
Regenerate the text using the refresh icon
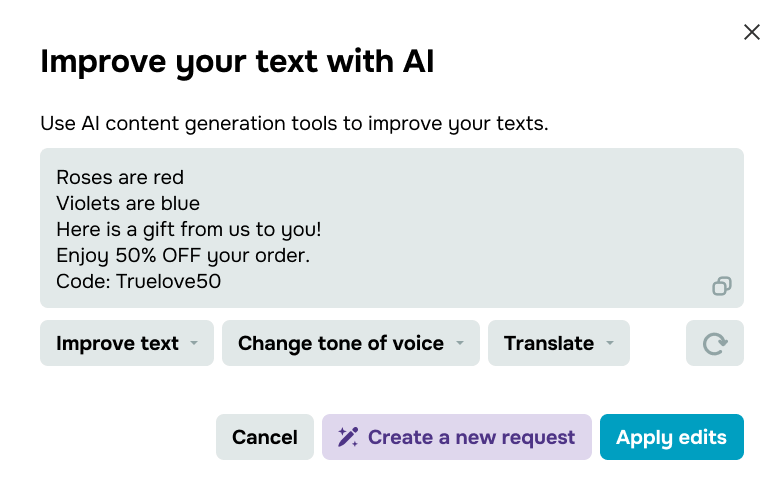coord(714,343)
